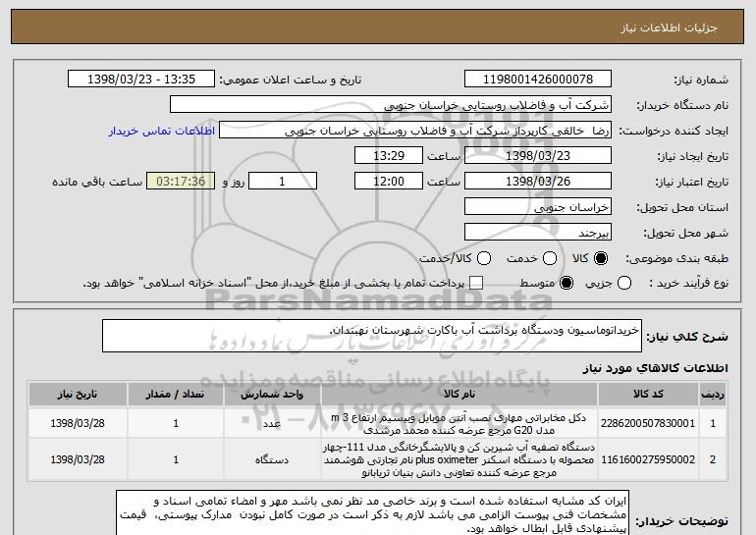Click the creation time field 13:29

(389, 156)
